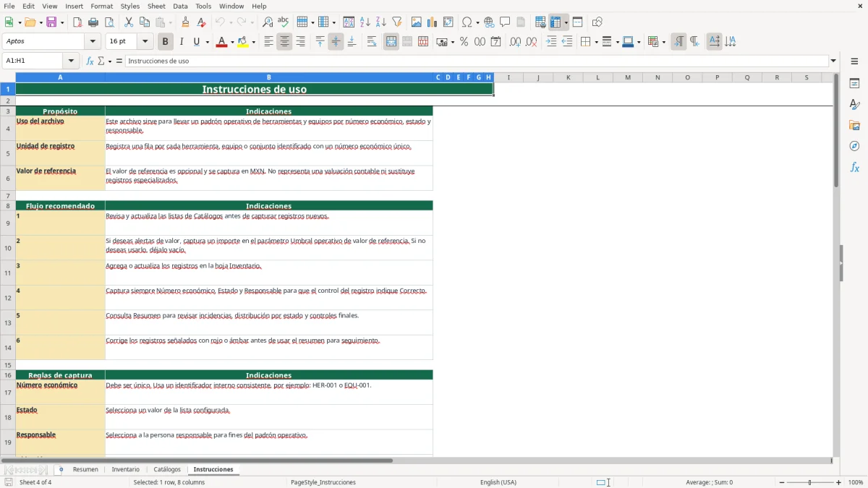868x488 pixels.
Task: Toggle left-to-right text direction
Action: 678,42
